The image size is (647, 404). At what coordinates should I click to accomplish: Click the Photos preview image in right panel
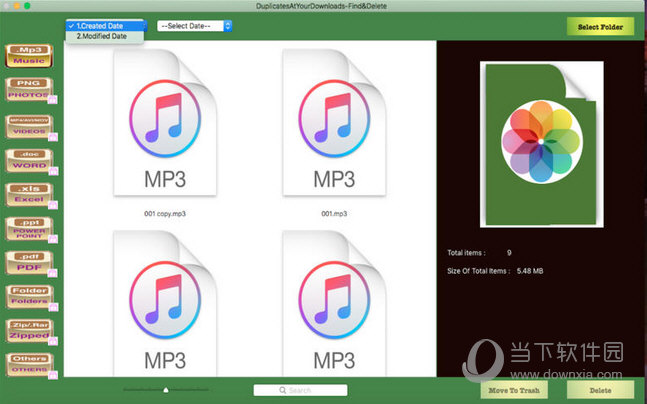(x=542, y=144)
